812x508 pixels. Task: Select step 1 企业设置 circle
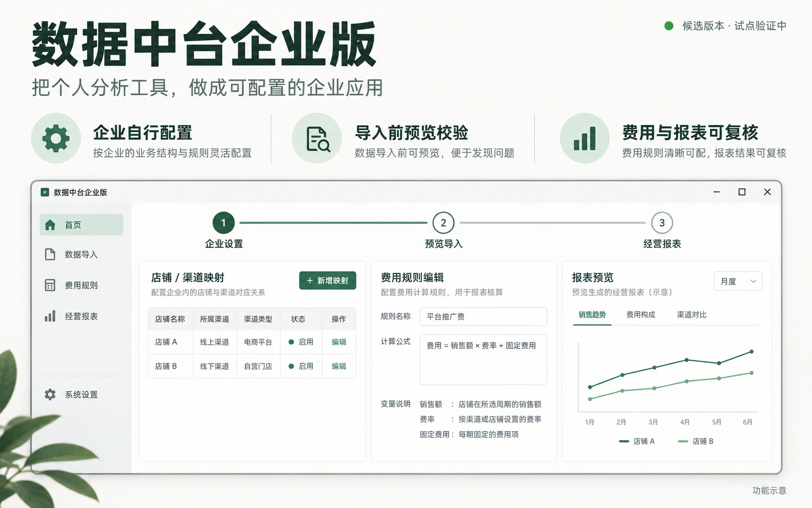pyautogui.click(x=224, y=223)
